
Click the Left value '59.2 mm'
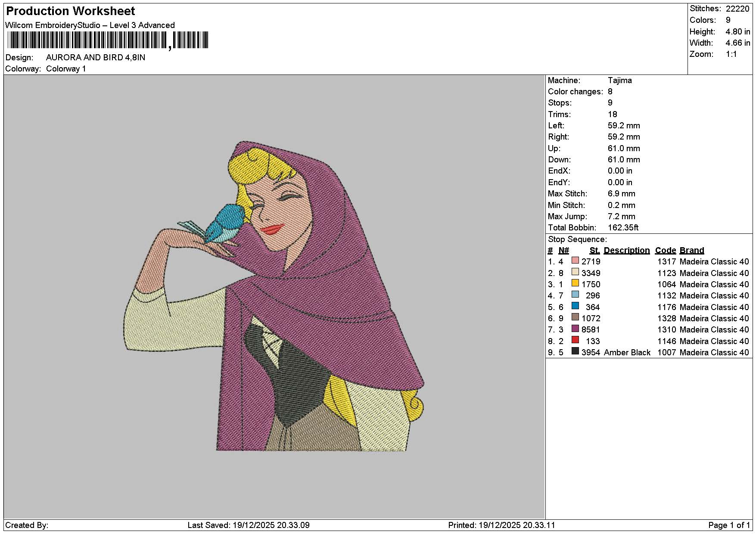click(x=624, y=126)
